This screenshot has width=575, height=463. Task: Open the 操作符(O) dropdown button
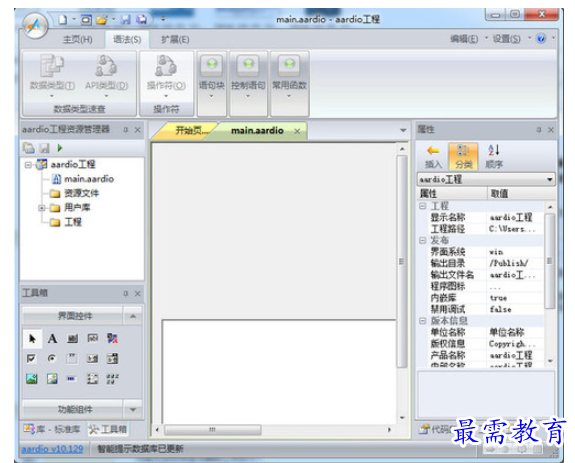click(166, 77)
